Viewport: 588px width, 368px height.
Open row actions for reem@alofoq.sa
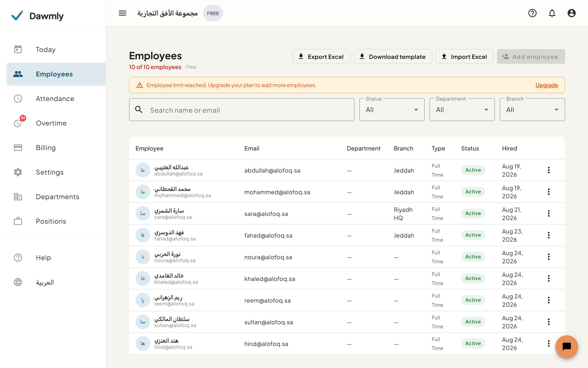tap(549, 300)
